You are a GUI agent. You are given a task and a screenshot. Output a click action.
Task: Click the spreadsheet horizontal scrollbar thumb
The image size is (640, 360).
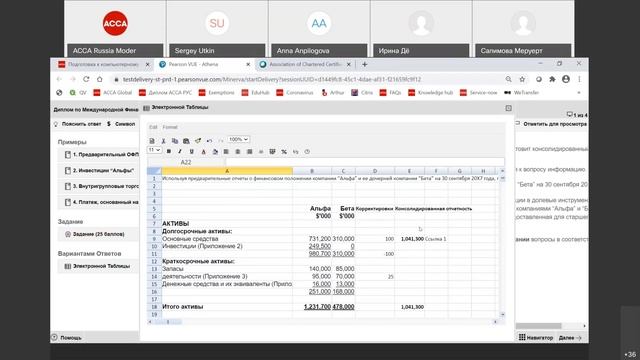pos(168,322)
